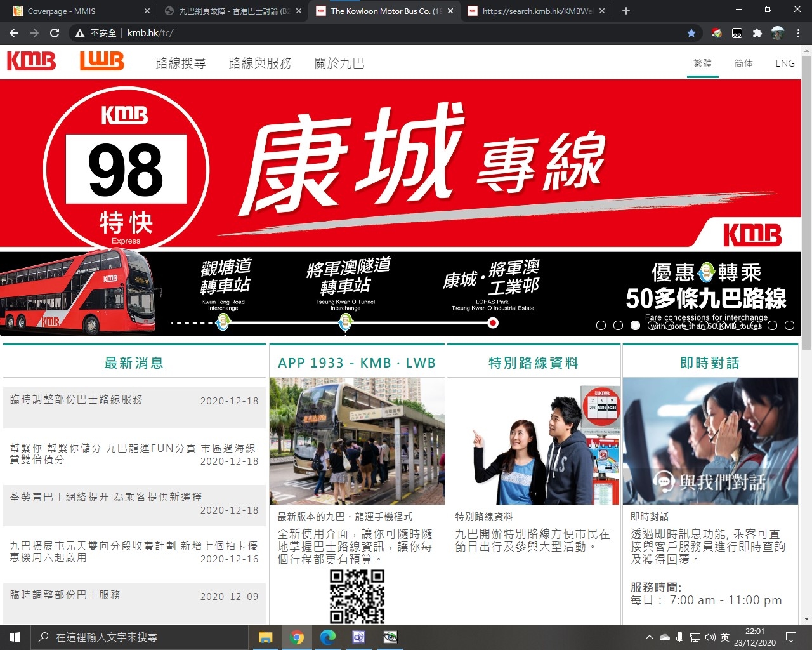Open the Chrome profile avatar
This screenshot has height=650, width=812.
tap(778, 33)
